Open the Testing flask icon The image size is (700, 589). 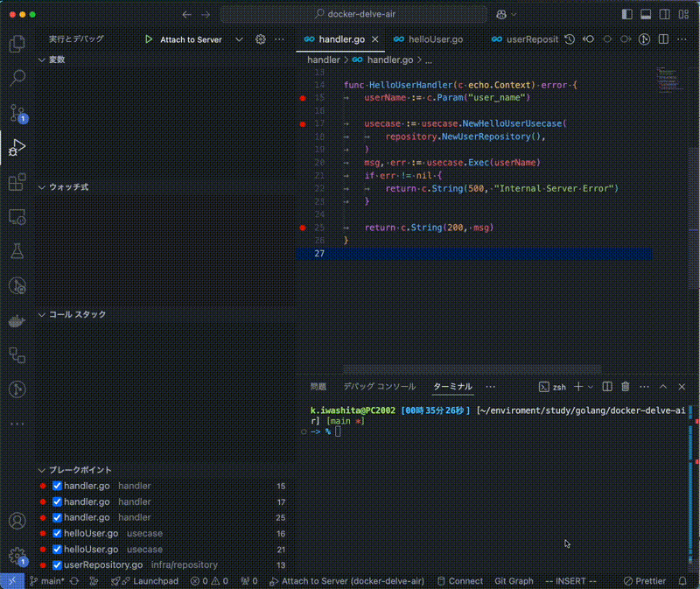(17, 251)
